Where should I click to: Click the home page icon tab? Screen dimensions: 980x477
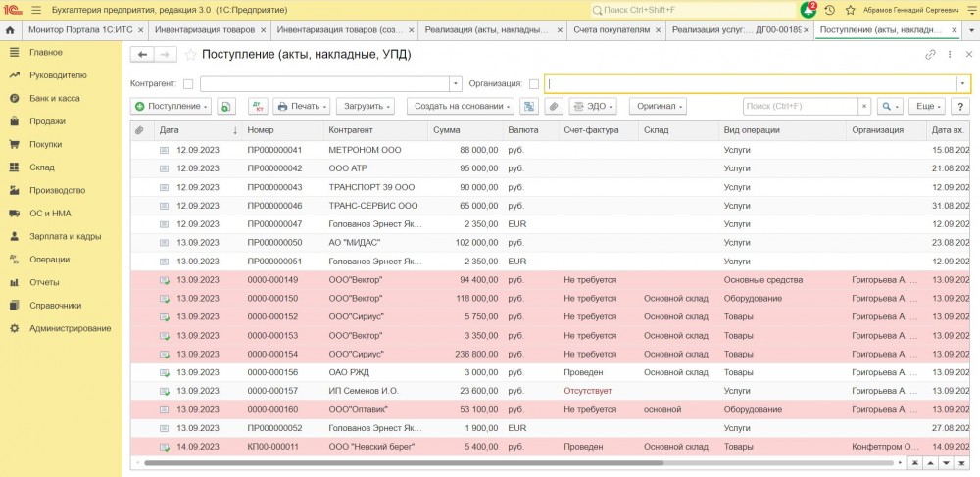(10, 30)
